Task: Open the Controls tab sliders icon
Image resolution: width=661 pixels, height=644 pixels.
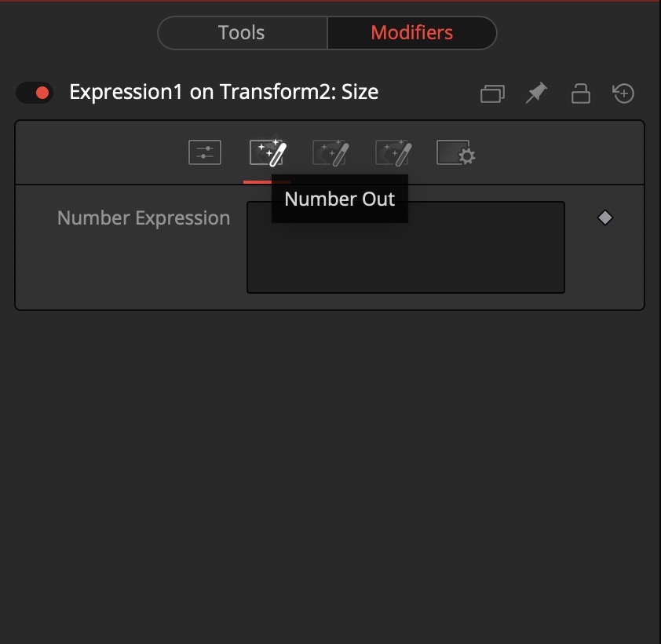Action: tap(204, 152)
